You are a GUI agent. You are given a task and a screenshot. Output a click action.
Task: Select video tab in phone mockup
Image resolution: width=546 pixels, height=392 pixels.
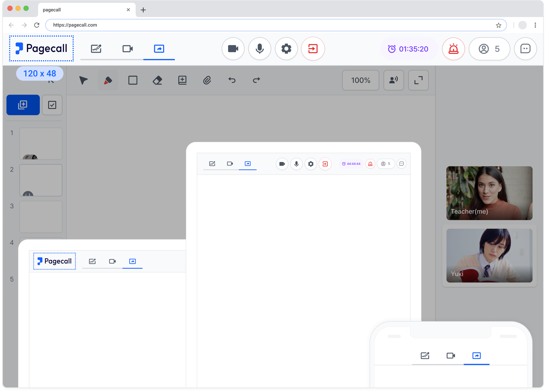tap(451, 356)
